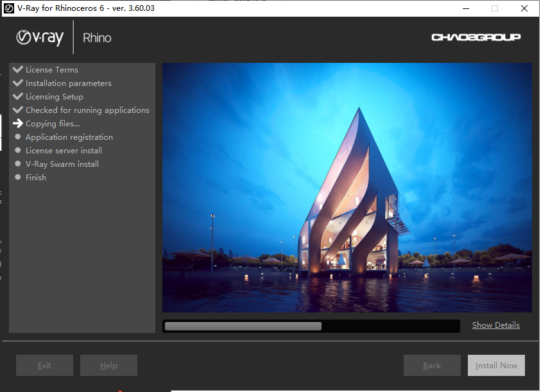Click the Licensing Setup checkmark icon
Viewport: 541px width, 392px height.
[17, 96]
